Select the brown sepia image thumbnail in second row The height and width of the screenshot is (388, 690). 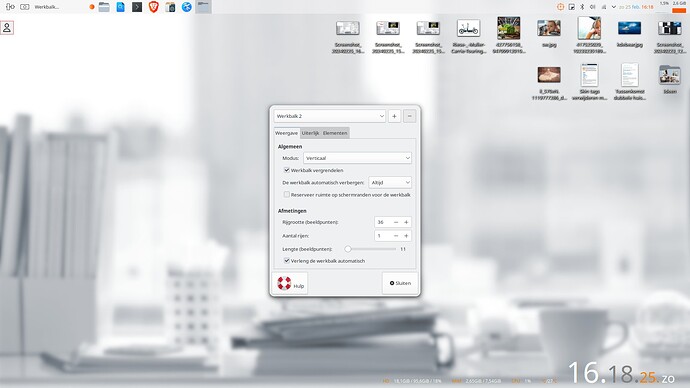549,75
